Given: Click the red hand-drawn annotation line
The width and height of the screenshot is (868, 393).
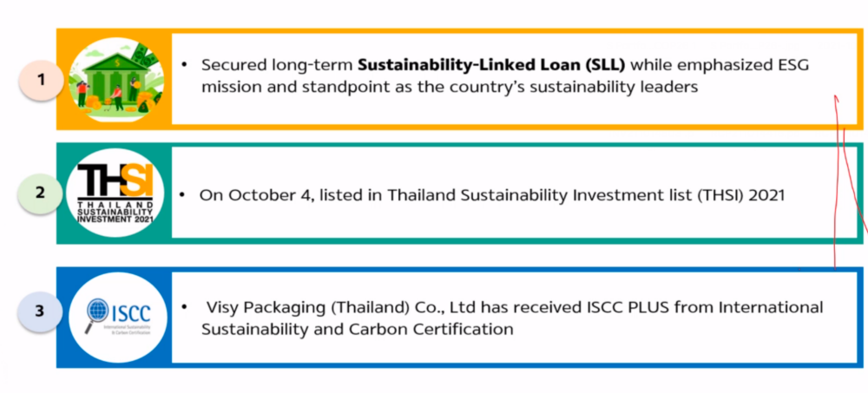Looking at the screenshot, I should (838, 183).
